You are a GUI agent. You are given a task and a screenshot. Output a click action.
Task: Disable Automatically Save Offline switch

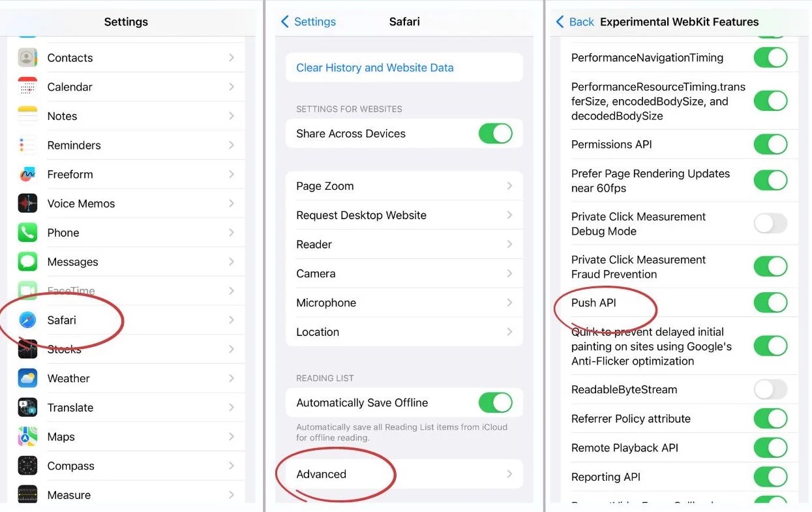pyautogui.click(x=496, y=402)
